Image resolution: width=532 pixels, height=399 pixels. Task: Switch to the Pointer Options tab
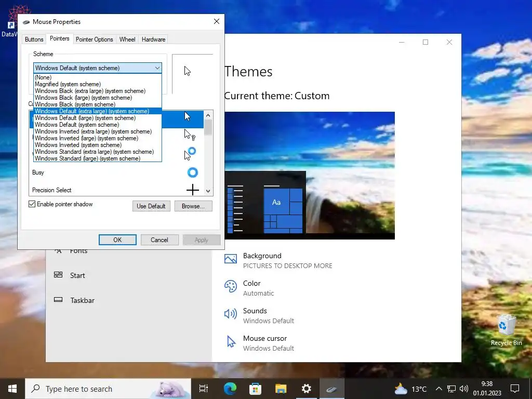pyautogui.click(x=95, y=39)
